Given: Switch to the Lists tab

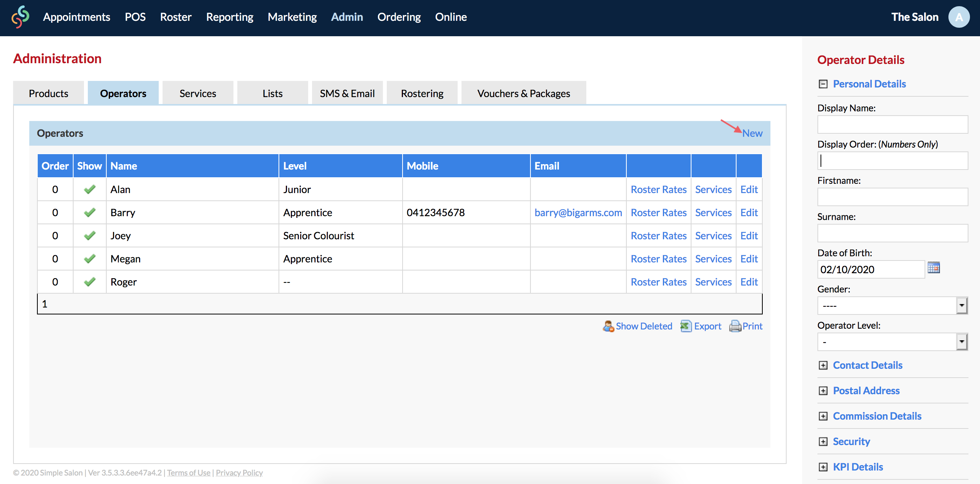Looking at the screenshot, I should click(273, 93).
